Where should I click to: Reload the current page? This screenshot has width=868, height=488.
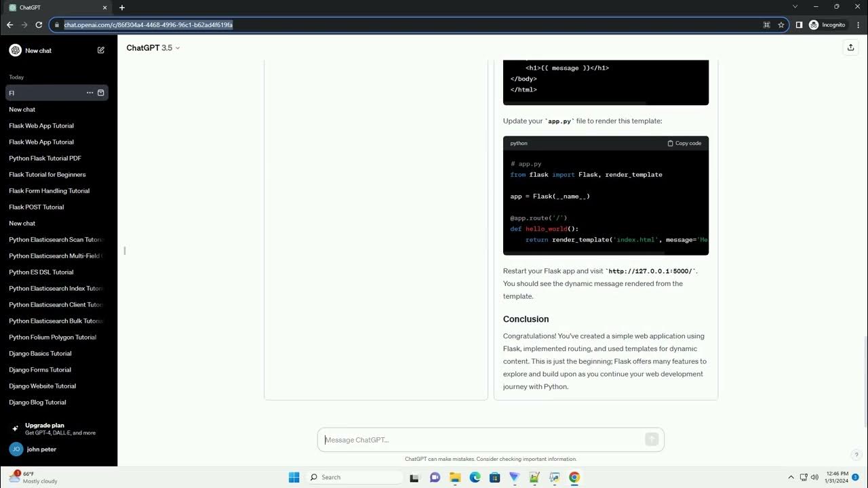[39, 25]
